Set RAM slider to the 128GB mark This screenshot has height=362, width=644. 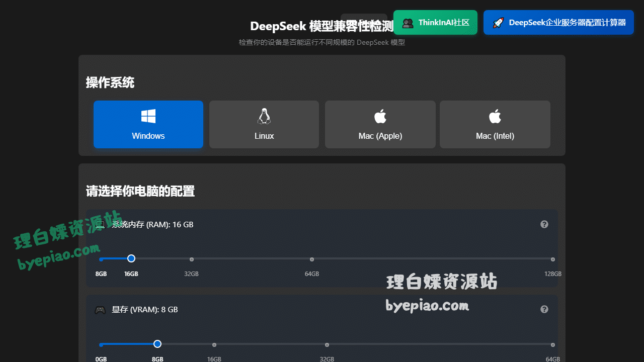(x=553, y=259)
